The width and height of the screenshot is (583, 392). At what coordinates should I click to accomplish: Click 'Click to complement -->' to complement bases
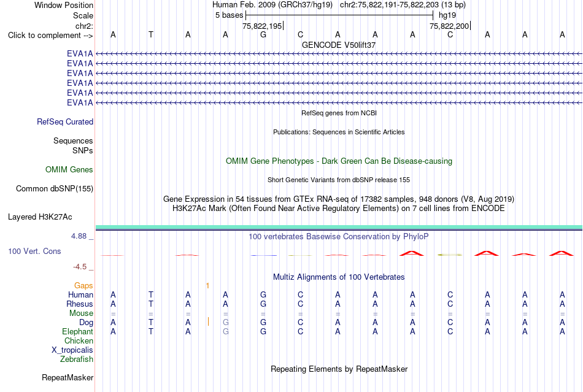pyautogui.click(x=50, y=36)
